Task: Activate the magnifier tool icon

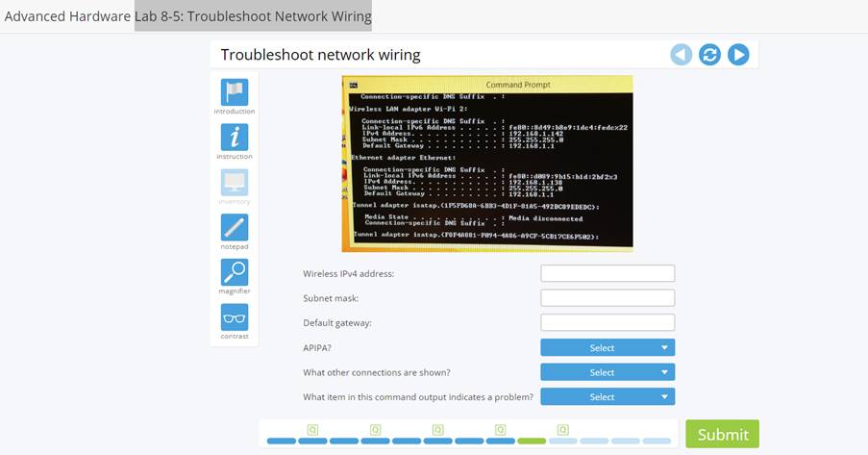Action: [235, 272]
